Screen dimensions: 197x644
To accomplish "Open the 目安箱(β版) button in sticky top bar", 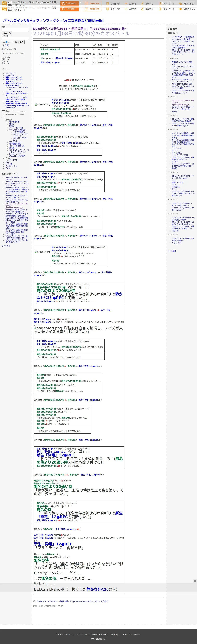I will point(92,4).
